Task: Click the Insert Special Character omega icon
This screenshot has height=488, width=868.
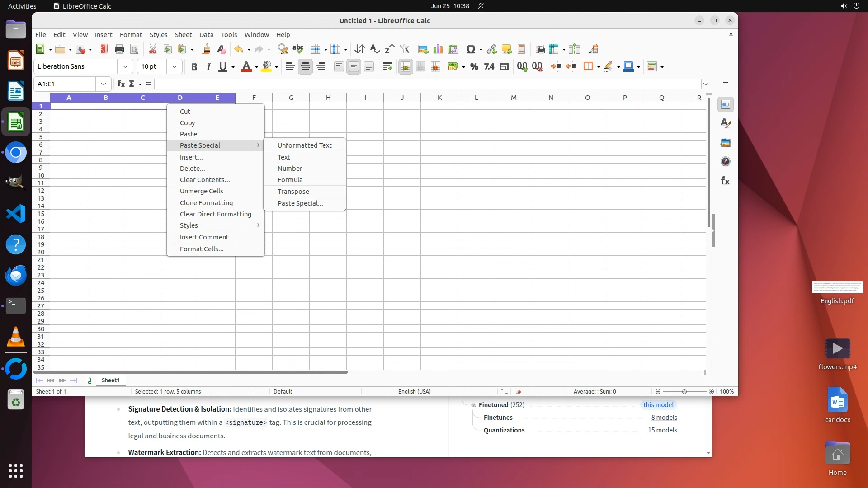Action: pos(471,49)
